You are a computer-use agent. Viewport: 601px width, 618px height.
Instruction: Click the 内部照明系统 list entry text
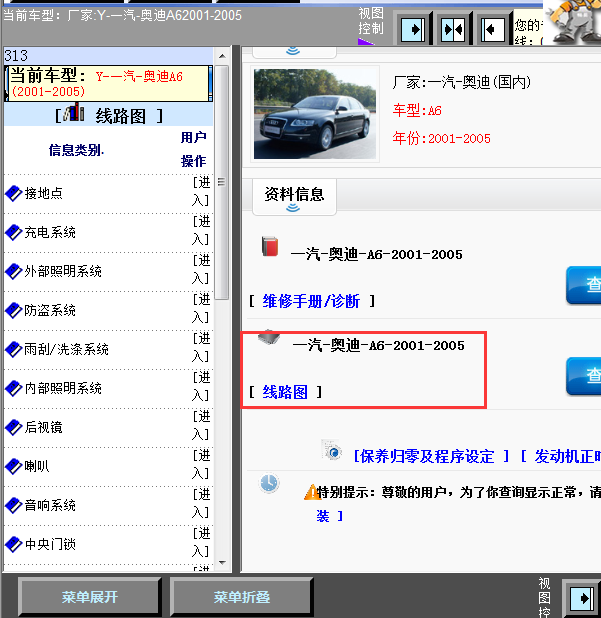coord(63,388)
